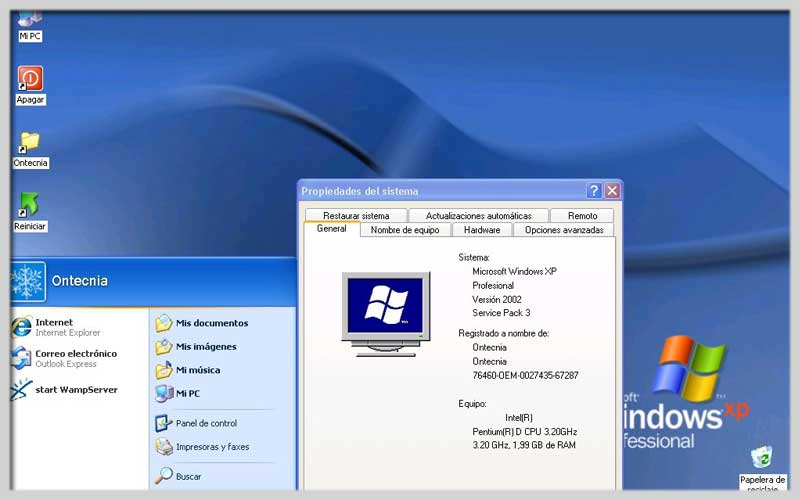Click the snowflake user picture in Start menu
Image resolution: width=800 pixels, height=500 pixels.
(28, 282)
